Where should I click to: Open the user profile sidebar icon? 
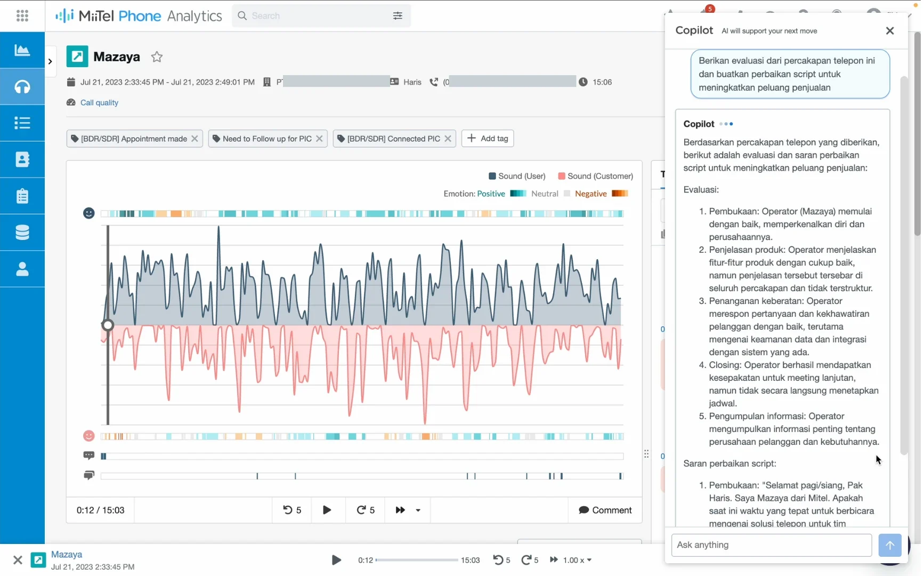[22, 269]
